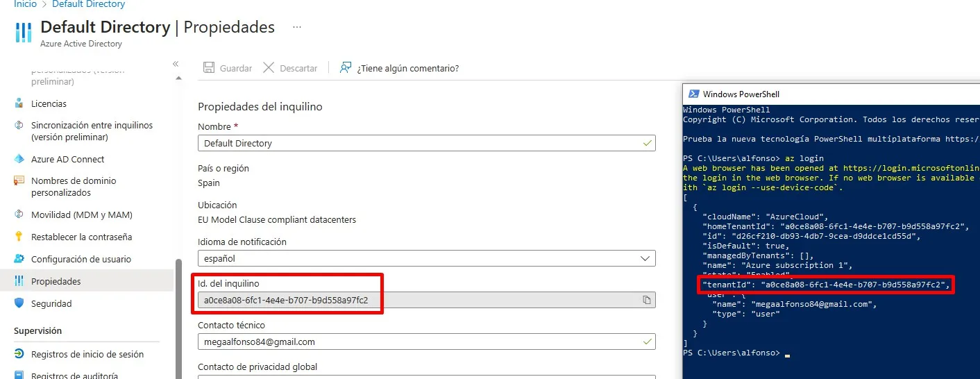The width and height of the screenshot is (980, 379).
Task: Go to Movilidad (MDM y MAM)
Action: 81,214
